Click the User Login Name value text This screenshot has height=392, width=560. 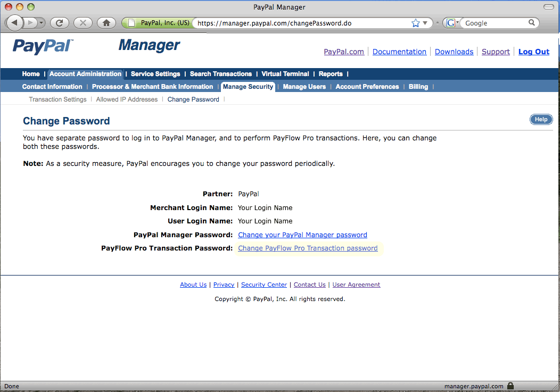click(265, 221)
